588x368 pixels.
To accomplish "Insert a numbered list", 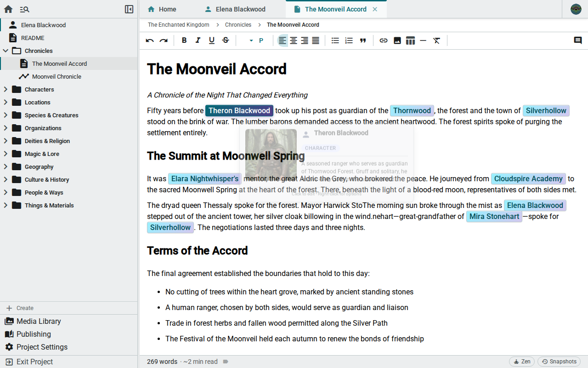I will click(x=349, y=40).
